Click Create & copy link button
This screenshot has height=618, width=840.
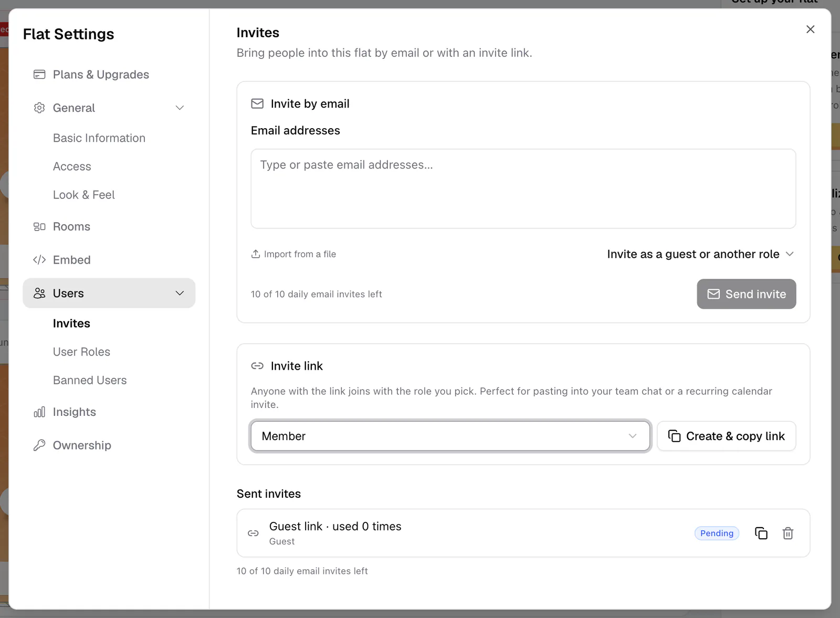click(726, 436)
